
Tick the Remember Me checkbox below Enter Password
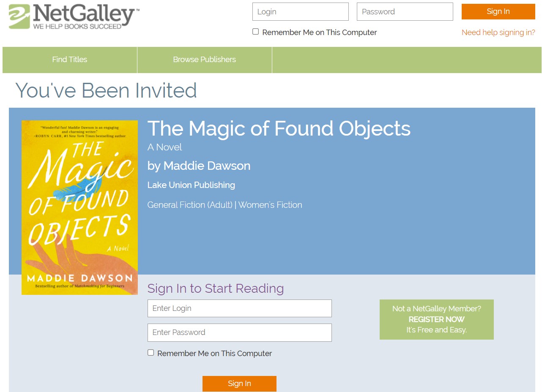click(x=151, y=353)
